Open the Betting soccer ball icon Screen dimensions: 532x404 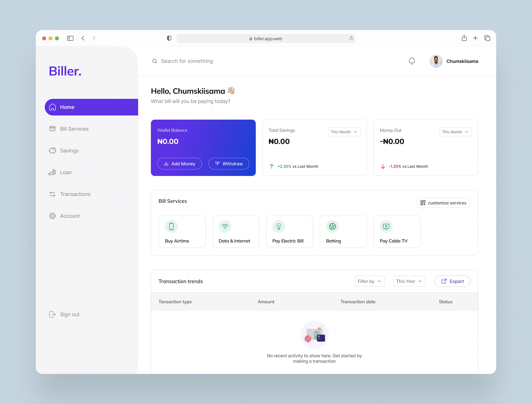click(332, 226)
